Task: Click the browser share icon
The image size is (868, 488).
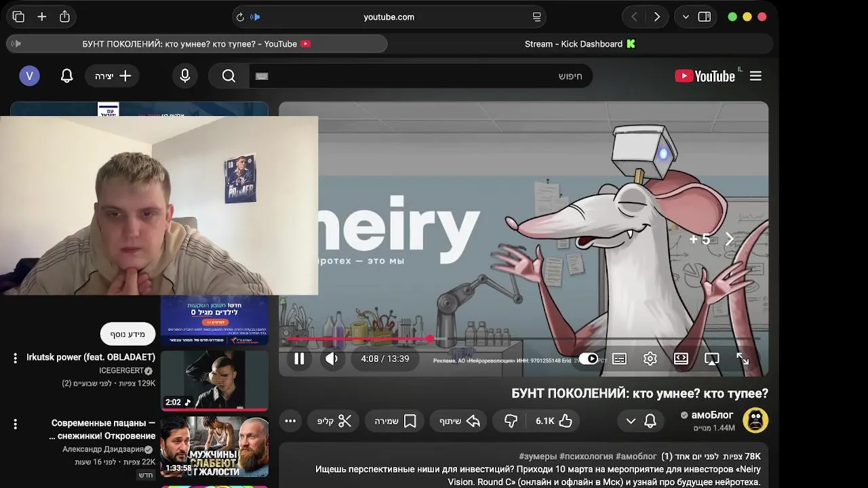Action: point(64,16)
